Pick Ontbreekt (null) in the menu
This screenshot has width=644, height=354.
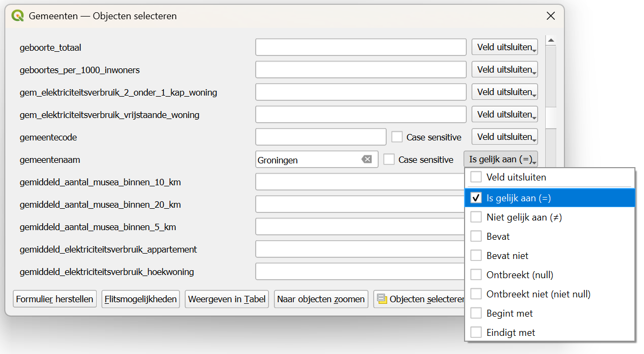(519, 275)
